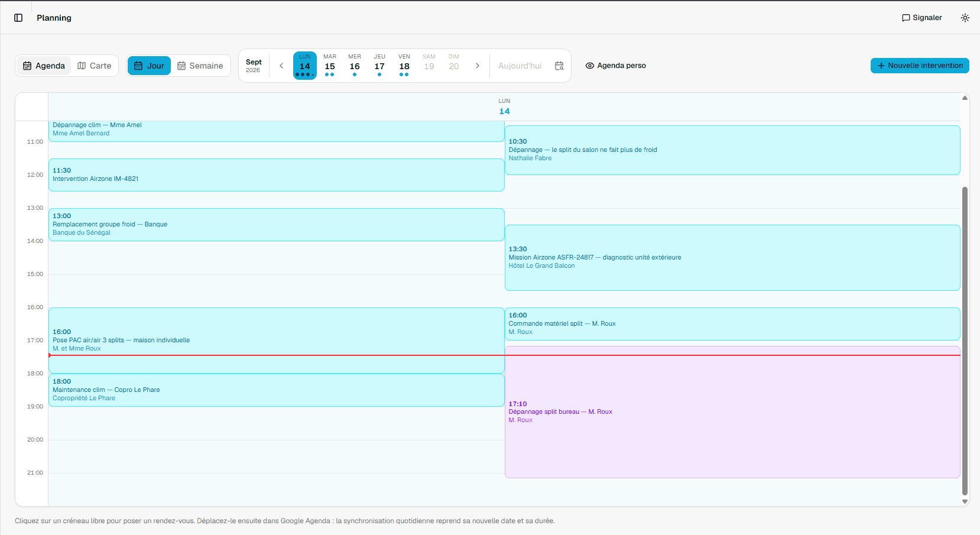Image resolution: width=980 pixels, height=535 pixels.
Task: Open 13:30 Mission Airzone ASFR-24817 event
Action: pos(732,258)
